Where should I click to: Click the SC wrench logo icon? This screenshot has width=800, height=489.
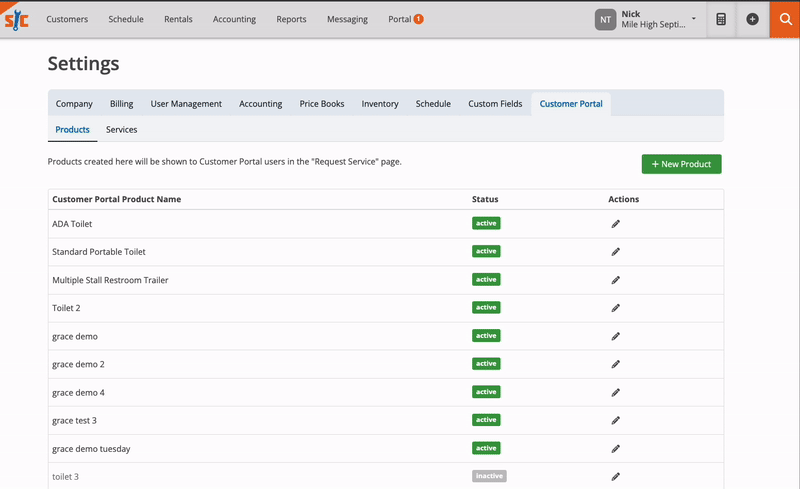(x=16, y=20)
